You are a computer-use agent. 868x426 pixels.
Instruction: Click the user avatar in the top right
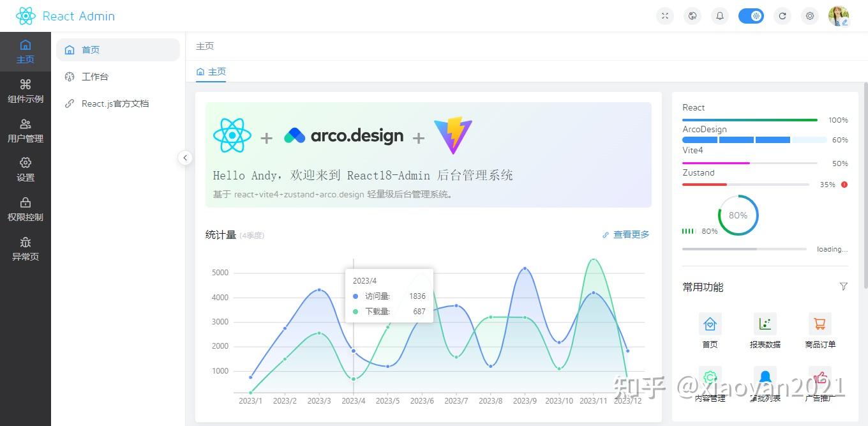pyautogui.click(x=839, y=15)
